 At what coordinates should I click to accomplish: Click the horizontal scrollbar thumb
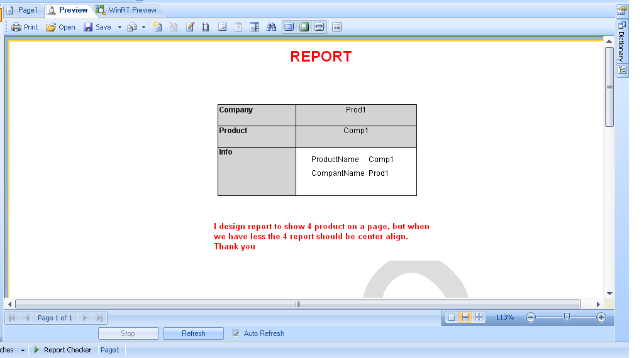(297, 304)
